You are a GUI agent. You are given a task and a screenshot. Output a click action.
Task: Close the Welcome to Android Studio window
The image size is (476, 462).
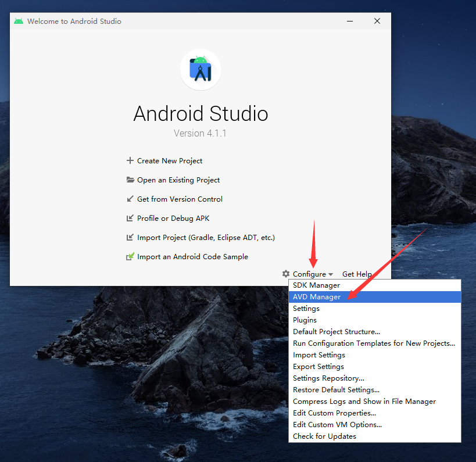[x=377, y=21]
